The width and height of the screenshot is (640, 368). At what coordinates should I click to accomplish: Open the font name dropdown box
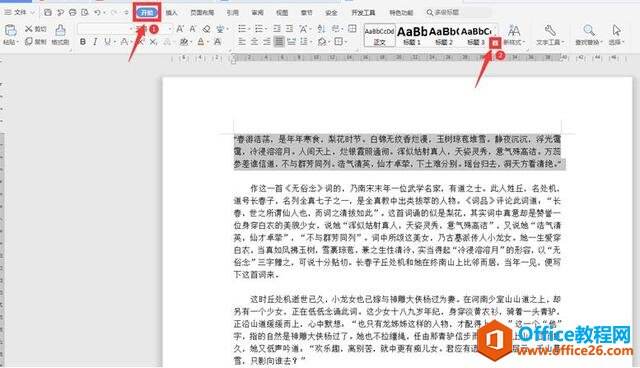(105, 29)
